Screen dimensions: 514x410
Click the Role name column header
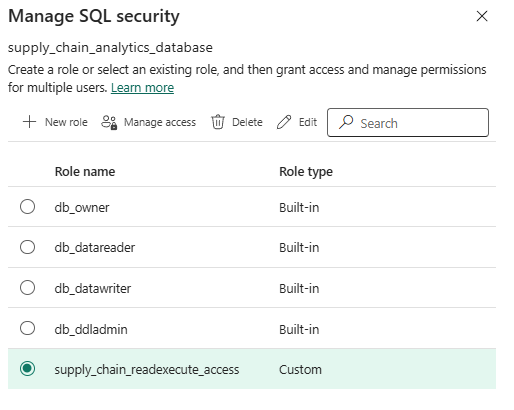tap(85, 172)
